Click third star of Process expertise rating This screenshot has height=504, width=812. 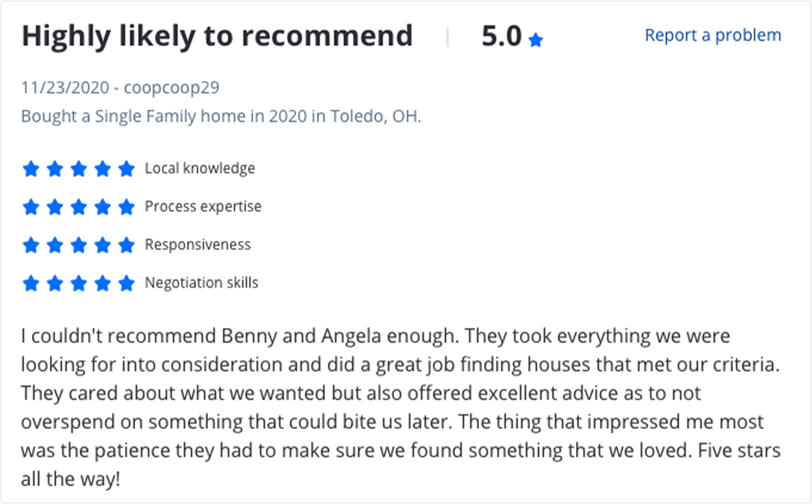tap(78, 207)
